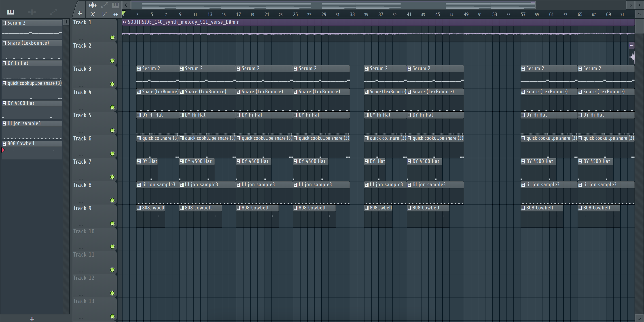Click the Track 13 header label
The height and width of the screenshot is (322, 644).
click(x=84, y=301)
